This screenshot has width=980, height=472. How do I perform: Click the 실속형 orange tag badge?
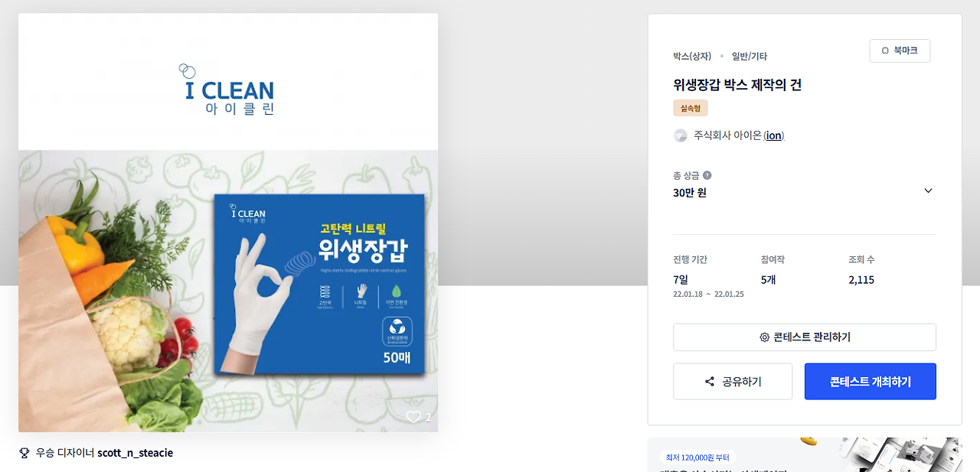(691, 108)
